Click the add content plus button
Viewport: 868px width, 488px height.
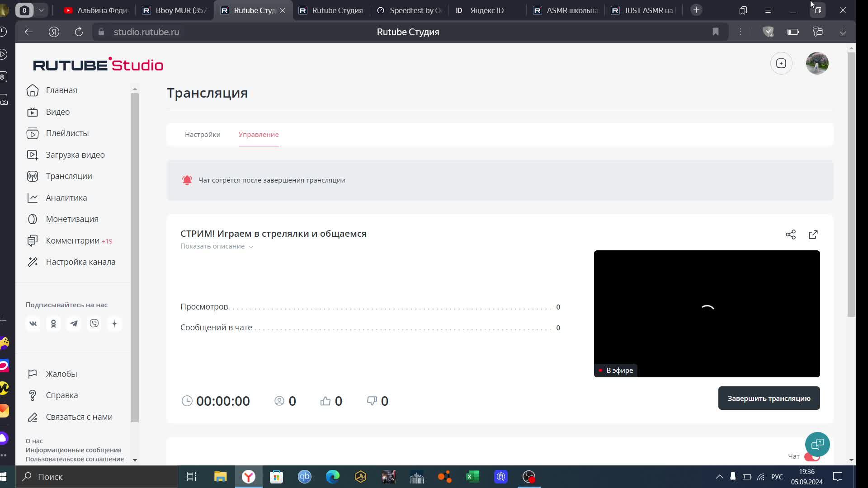point(781,63)
